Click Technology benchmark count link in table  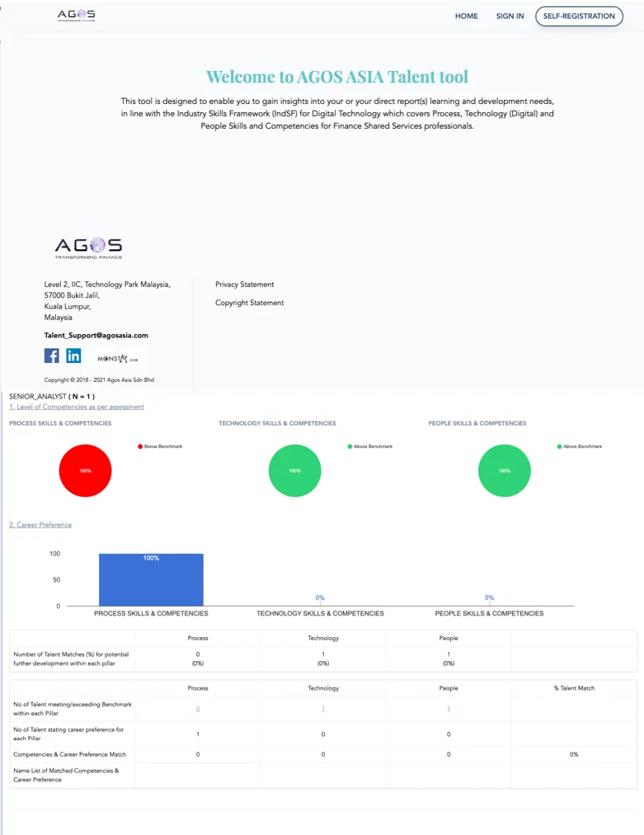[323, 709]
